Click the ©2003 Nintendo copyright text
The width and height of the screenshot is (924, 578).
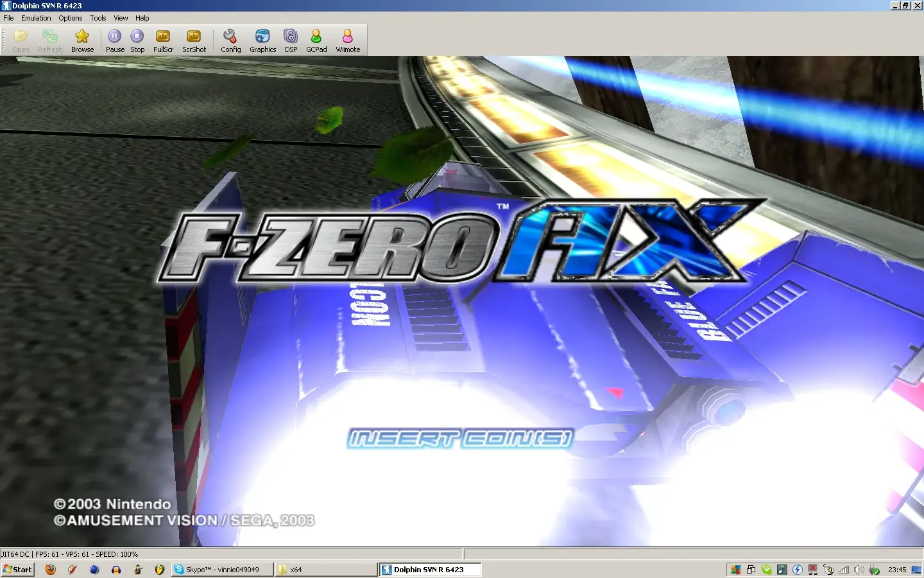112,504
